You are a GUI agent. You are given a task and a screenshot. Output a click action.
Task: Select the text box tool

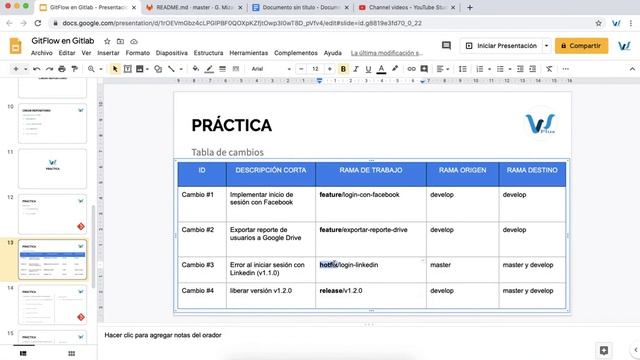pyautogui.click(x=128, y=69)
